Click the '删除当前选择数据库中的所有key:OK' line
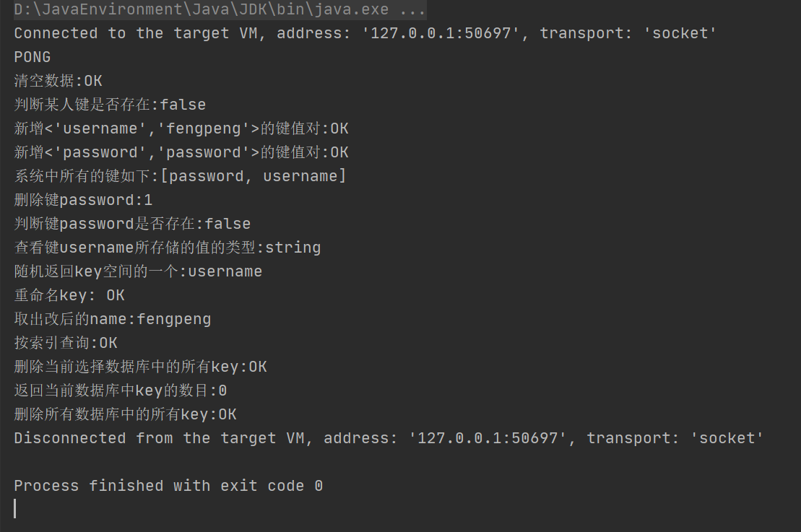Screen dimensions: 801x532 [x=140, y=367]
